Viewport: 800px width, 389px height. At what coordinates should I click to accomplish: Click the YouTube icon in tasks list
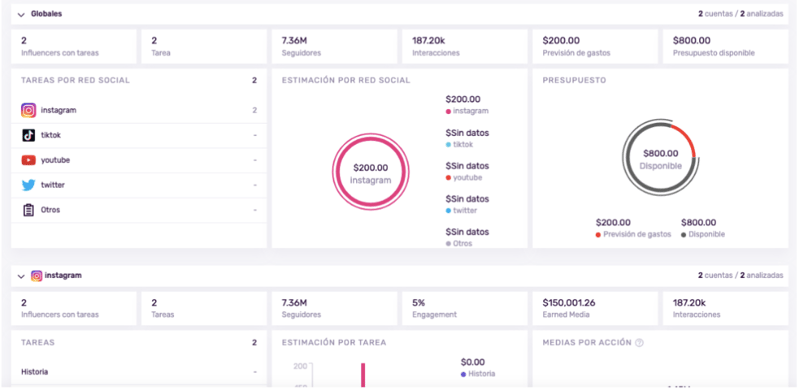click(x=29, y=160)
